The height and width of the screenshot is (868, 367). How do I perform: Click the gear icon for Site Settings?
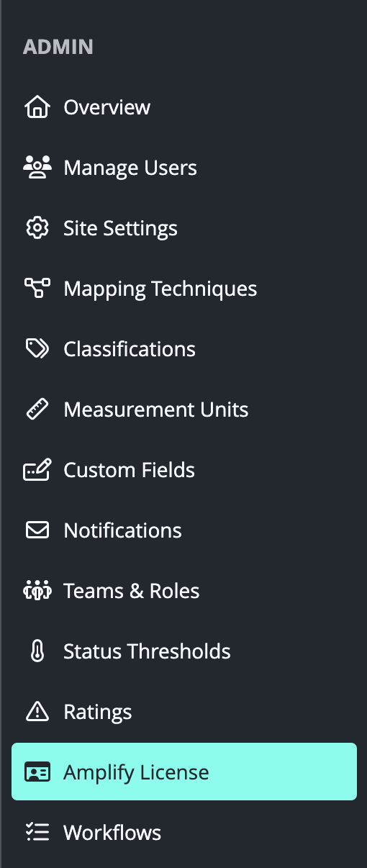[37, 228]
